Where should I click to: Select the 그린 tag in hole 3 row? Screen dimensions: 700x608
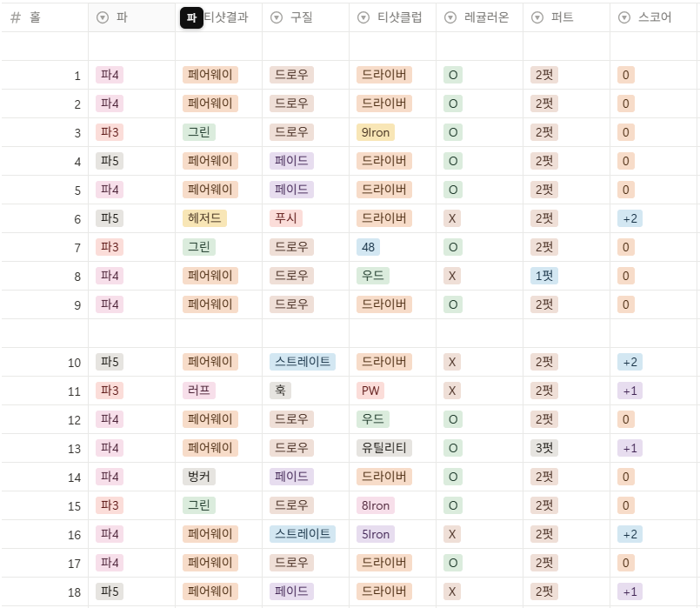coord(199,132)
